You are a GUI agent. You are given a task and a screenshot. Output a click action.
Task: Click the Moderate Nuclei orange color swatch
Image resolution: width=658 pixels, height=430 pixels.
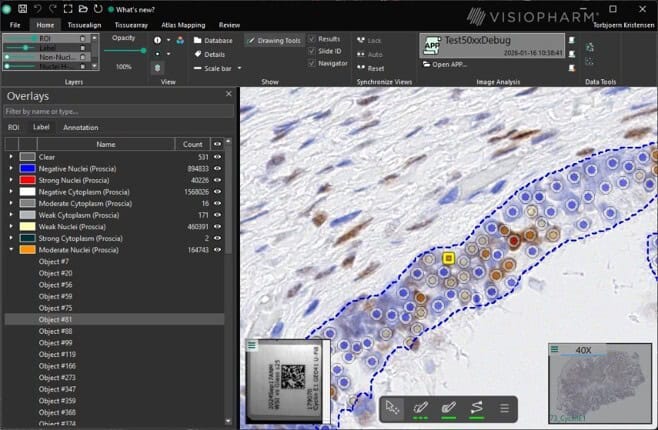pyautogui.click(x=27, y=250)
